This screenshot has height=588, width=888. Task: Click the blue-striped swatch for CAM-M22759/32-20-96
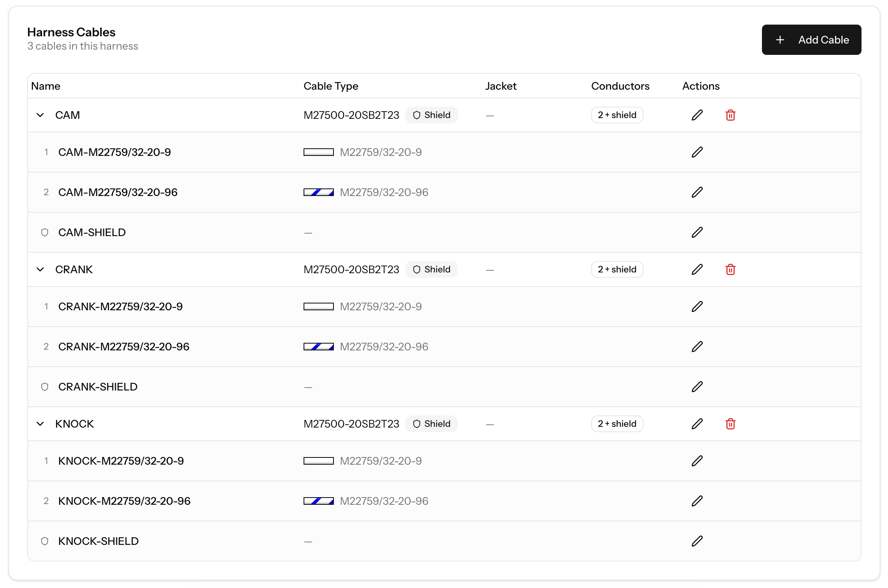pyautogui.click(x=319, y=192)
